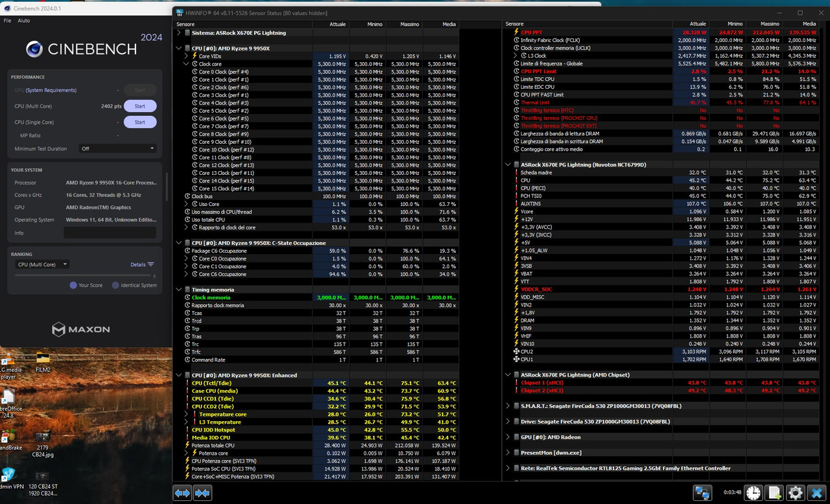830x504 pixels.
Task: Start logging with the sheet-plus icon
Action: coord(774,494)
